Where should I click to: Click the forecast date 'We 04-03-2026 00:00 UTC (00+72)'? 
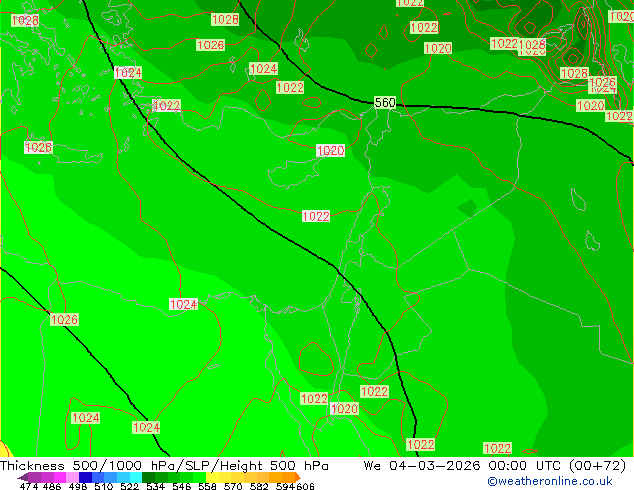point(495,466)
